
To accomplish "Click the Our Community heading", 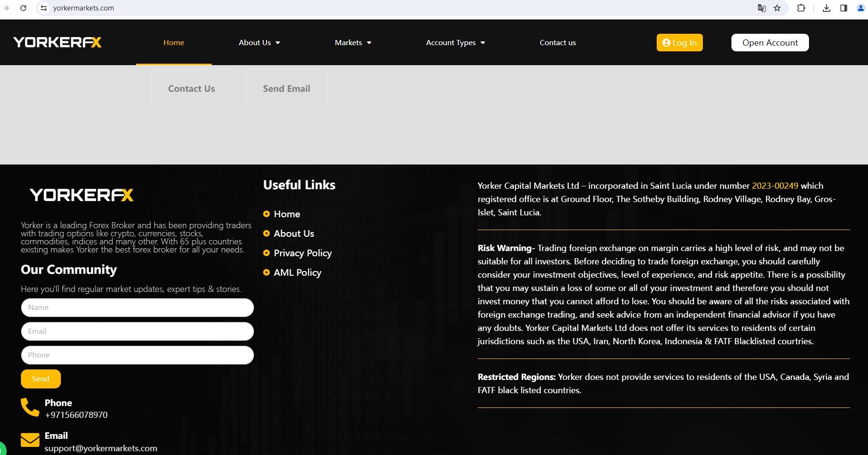I will [69, 270].
